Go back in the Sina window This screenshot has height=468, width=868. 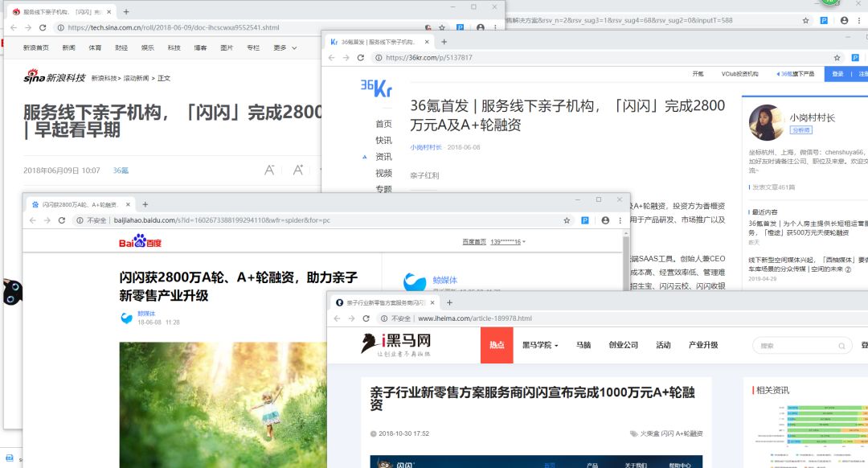click(14, 27)
